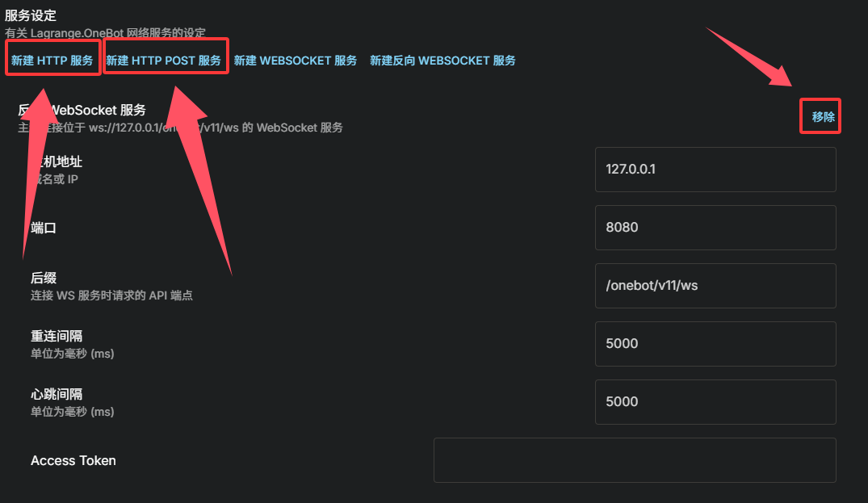Click the 重连间隔 label
Screen dimensions: 868x503
point(57,336)
